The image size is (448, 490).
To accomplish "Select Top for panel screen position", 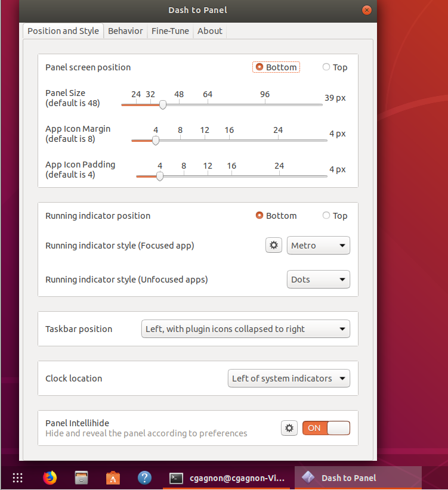I will (x=335, y=67).
